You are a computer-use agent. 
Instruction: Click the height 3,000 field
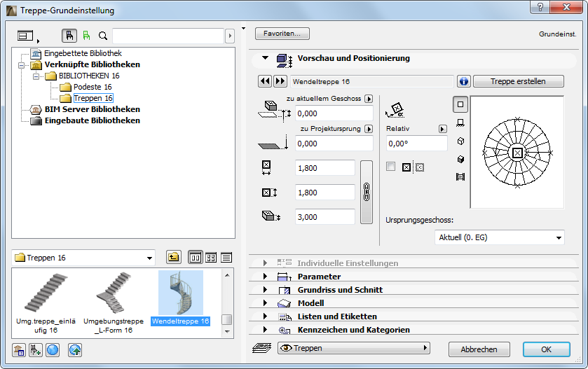click(x=324, y=217)
